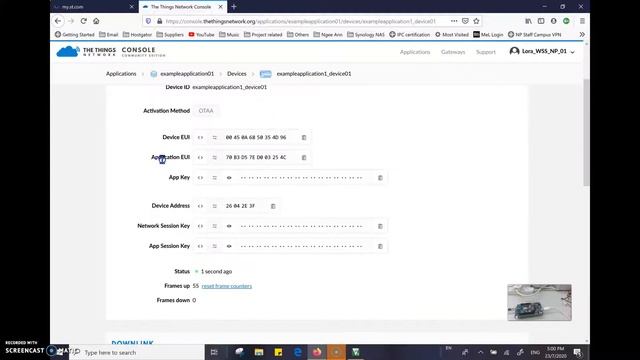Image resolution: width=640 pixels, height=360 pixels.
Task: Switch byte order for App Key
Action: click(x=214, y=178)
